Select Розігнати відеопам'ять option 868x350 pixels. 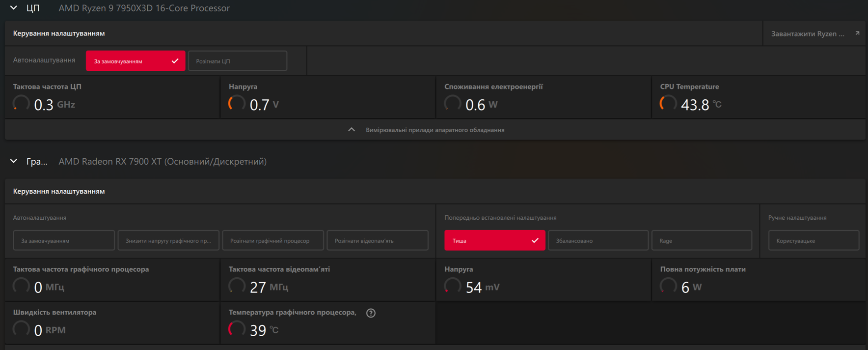click(378, 240)
